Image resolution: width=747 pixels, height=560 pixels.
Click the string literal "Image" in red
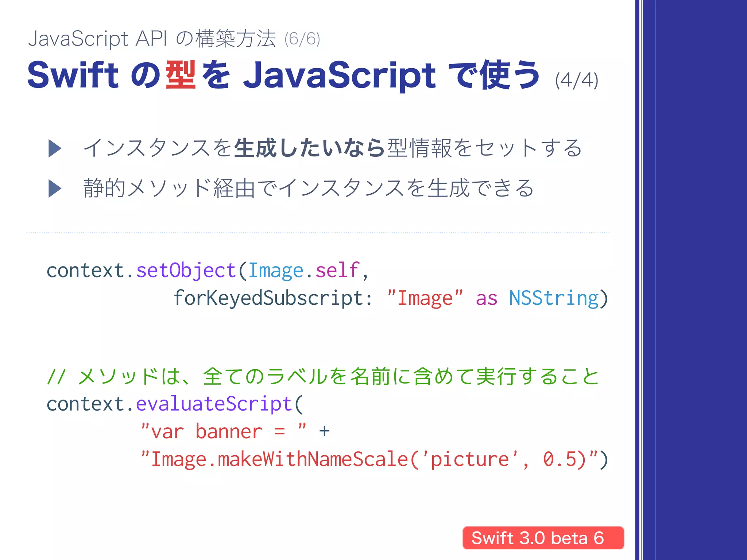[x=425, y=298]
